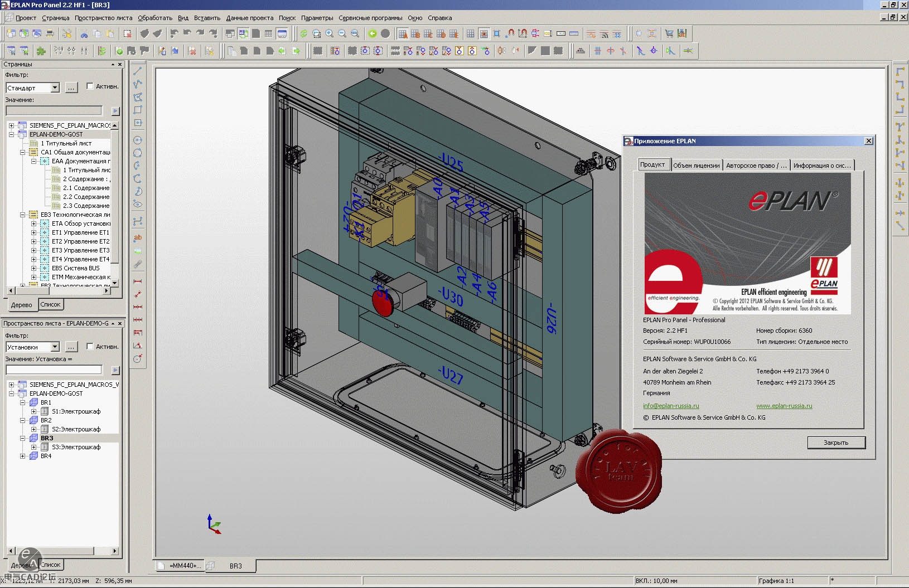Switch to the 'Объем лицензии' tab
This screenshot has height=588, width=909.
click(x=696, y=166)
